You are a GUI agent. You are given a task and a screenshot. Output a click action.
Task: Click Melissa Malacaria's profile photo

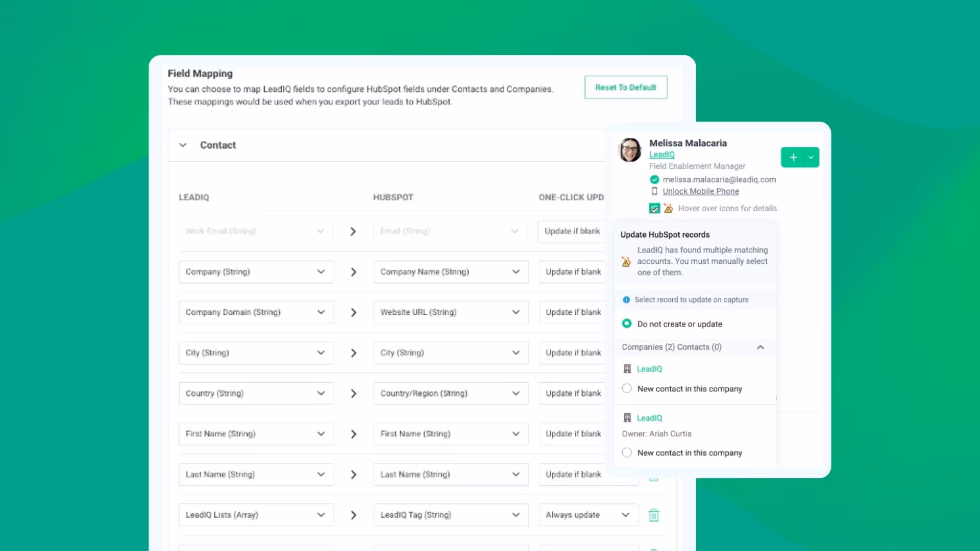pyautogui.click(x=630, y=150)
